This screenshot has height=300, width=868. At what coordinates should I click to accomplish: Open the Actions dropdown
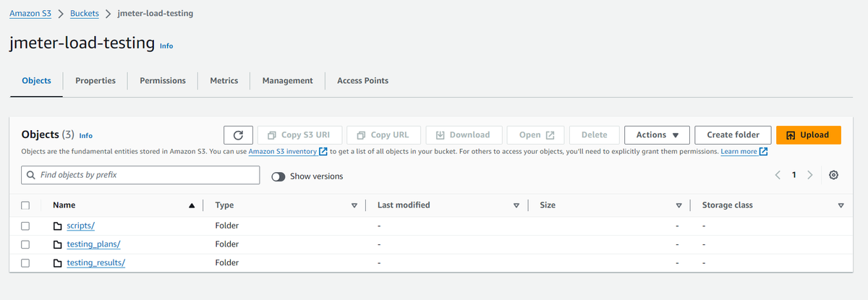(656, 135)
